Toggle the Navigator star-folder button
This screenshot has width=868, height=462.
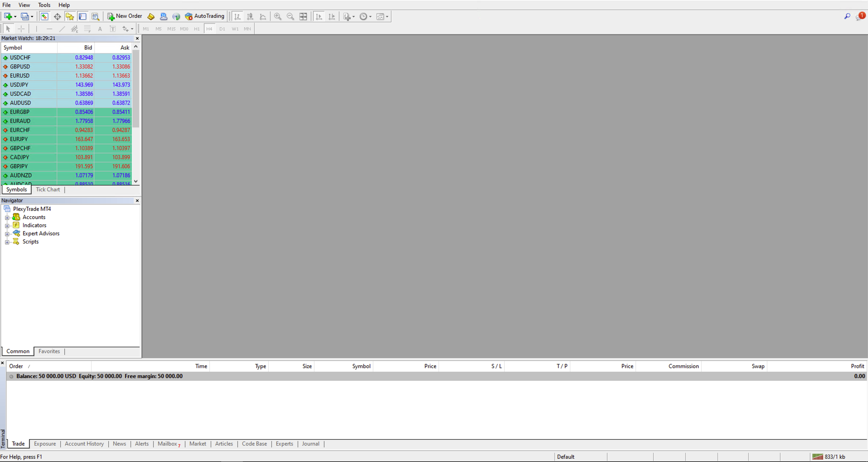(x=70, y=16)
